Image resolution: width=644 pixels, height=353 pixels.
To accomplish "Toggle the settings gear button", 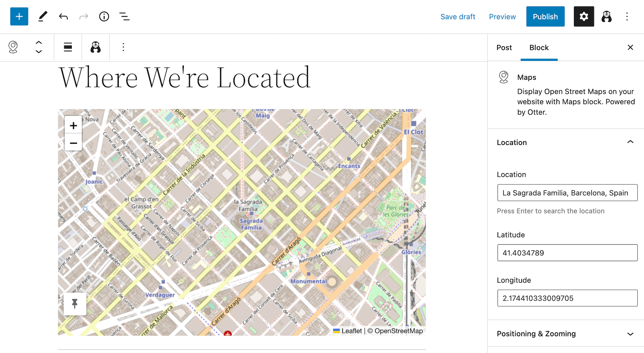I will coord(583,16).
